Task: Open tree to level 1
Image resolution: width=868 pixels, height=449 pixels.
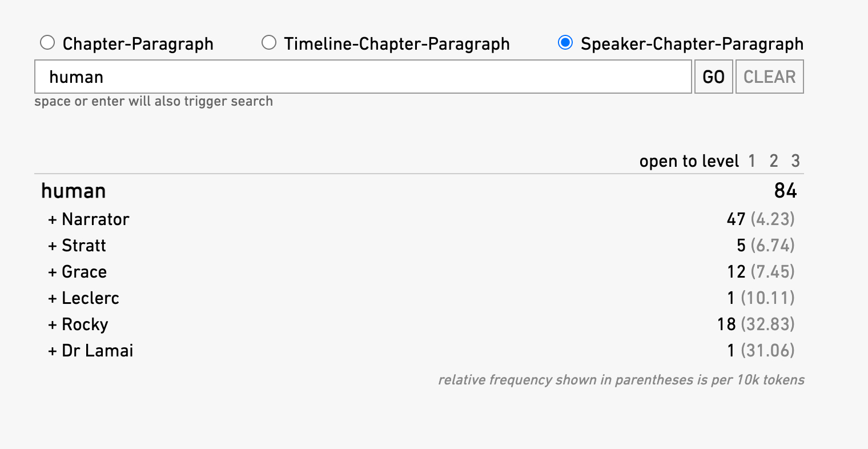Action: 752,161
